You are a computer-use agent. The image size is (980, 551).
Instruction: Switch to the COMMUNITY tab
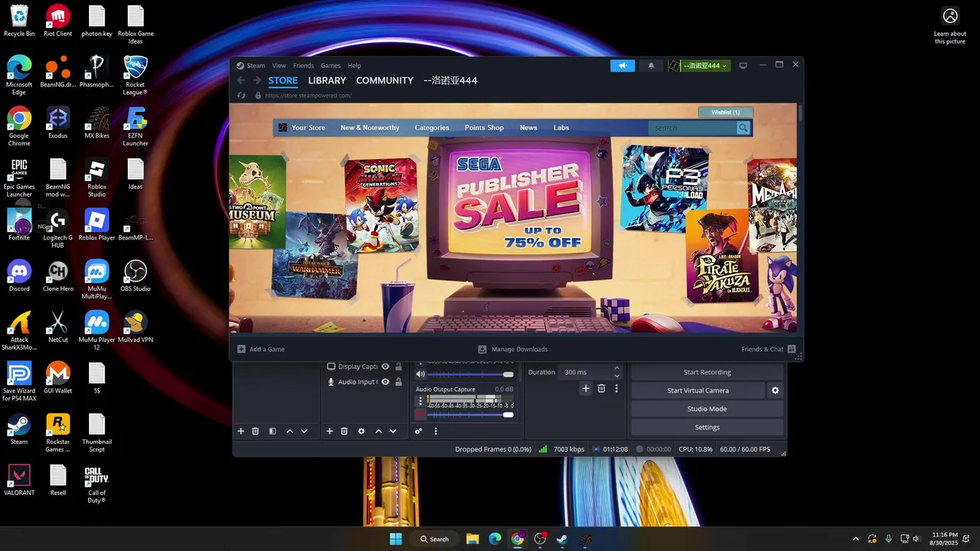click(x=384, y=80)
